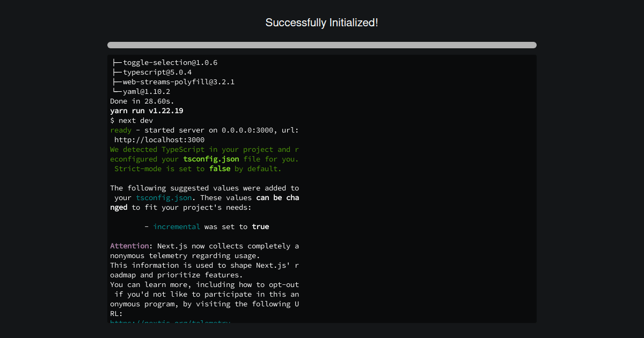Open the https://nextjs.org/telemetry link
The image size is (644, 338).
170,322
